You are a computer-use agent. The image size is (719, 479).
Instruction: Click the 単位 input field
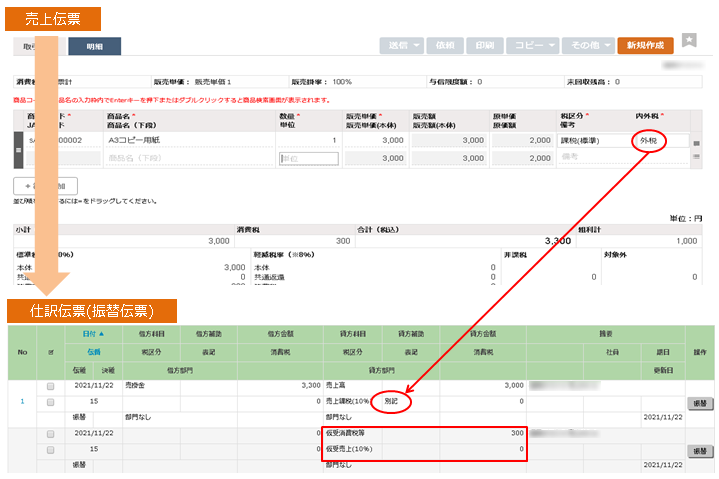click(x=309, y=158)
